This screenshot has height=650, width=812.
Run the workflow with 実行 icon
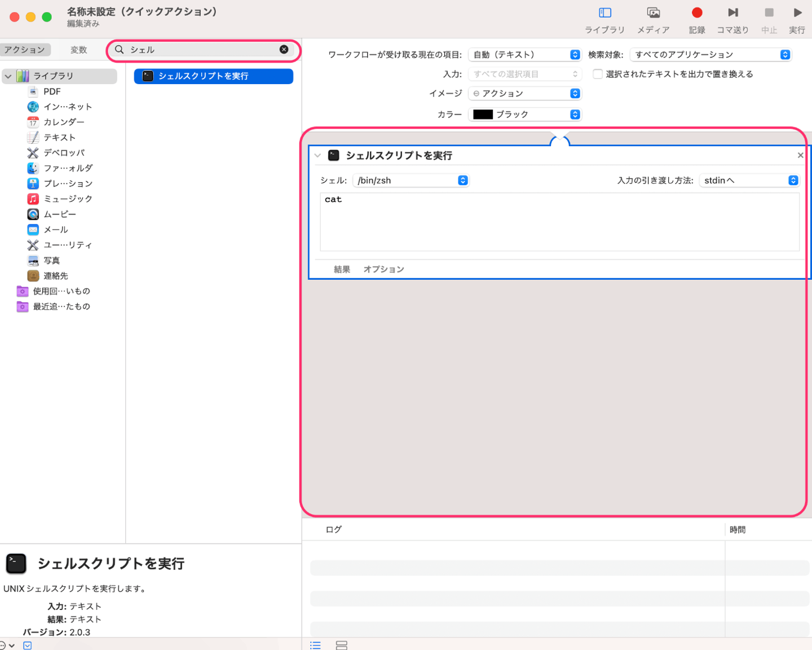pyautogui.click(x=797, y=12)
